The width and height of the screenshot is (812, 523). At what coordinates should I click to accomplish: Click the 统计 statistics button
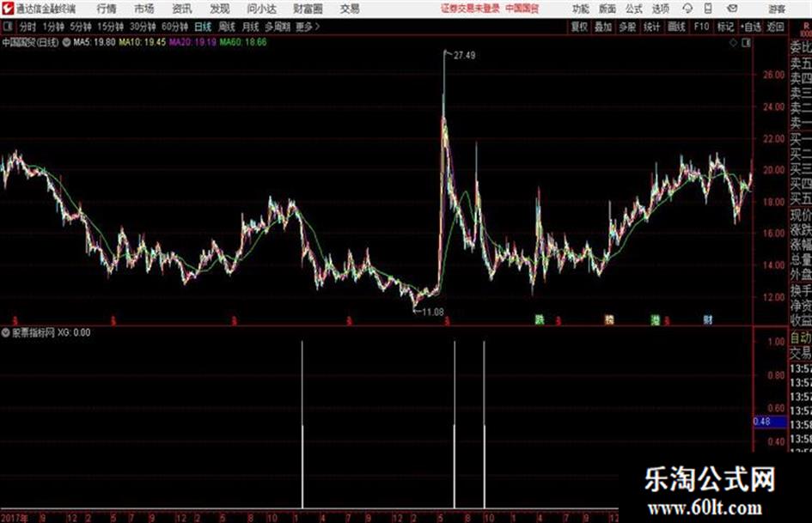point(651,27)
